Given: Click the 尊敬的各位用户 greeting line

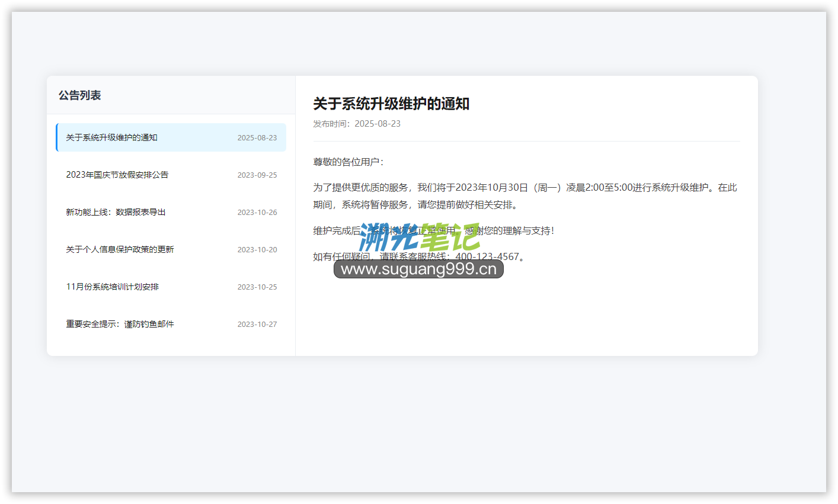Looking at the screenshot, I should [x=348, y=162].
